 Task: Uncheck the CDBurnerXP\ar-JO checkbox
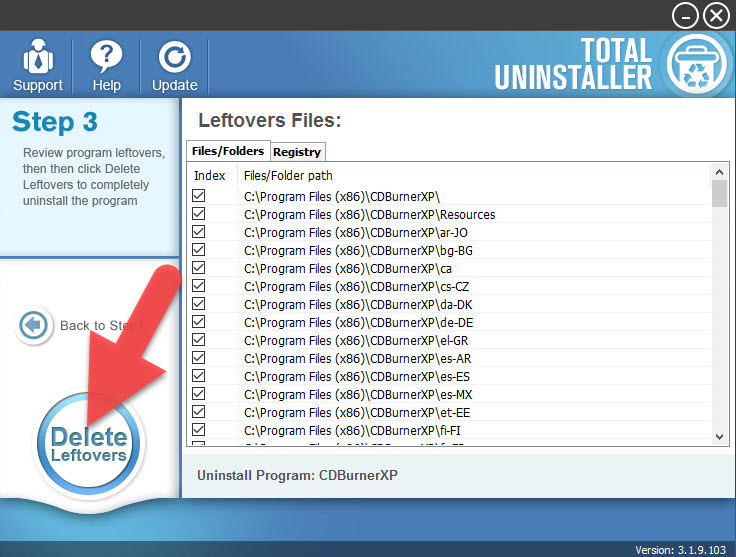point(199,232)
